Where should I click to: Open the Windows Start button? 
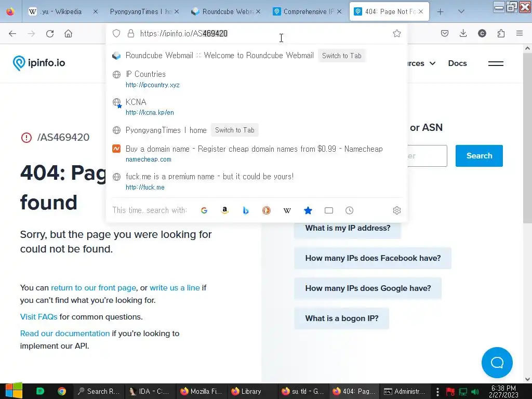pos(14,391)
